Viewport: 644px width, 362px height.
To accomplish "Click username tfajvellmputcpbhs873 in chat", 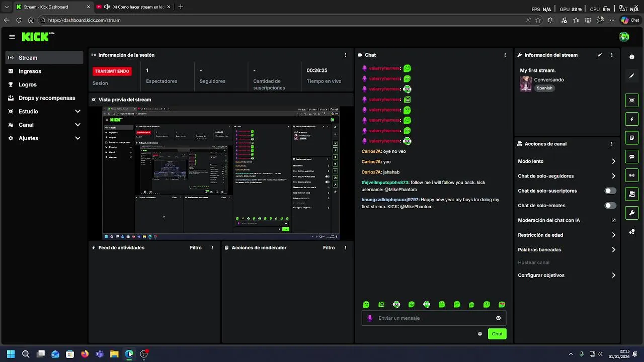I will coord(385,183).
